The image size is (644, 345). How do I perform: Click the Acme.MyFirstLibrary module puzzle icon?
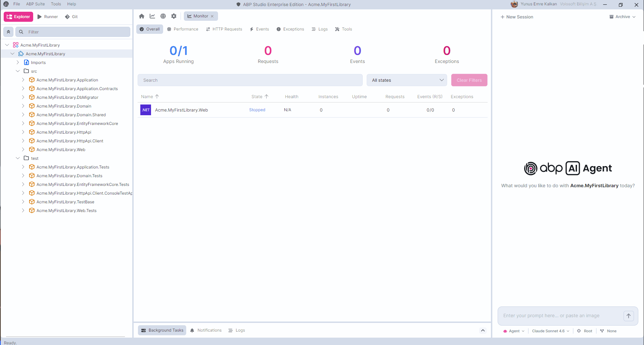coord(21,54)
